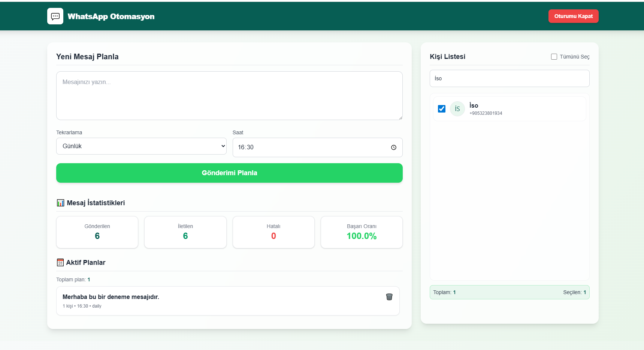
Task: Open the time picker clock icon
Action: point(393,147)
